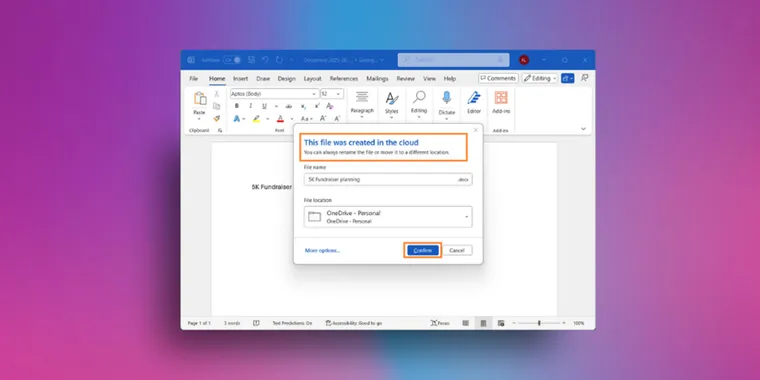The width and height of the screenshot is (760, 380).
Task: Switch to the References tab
Action: [344, 79]
